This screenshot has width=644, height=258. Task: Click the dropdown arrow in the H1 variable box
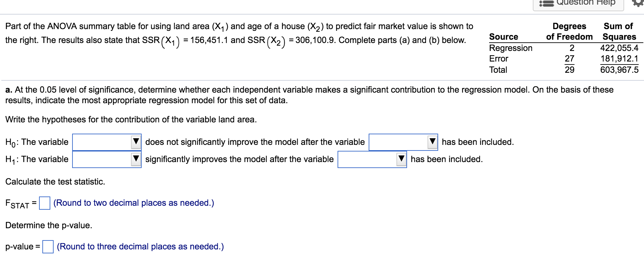point(136,158)
